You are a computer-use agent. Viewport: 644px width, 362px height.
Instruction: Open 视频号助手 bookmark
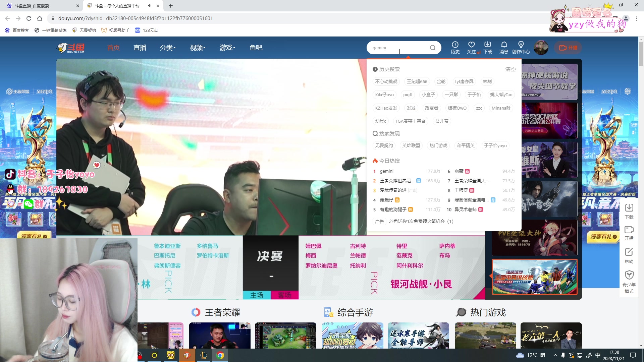115,30
